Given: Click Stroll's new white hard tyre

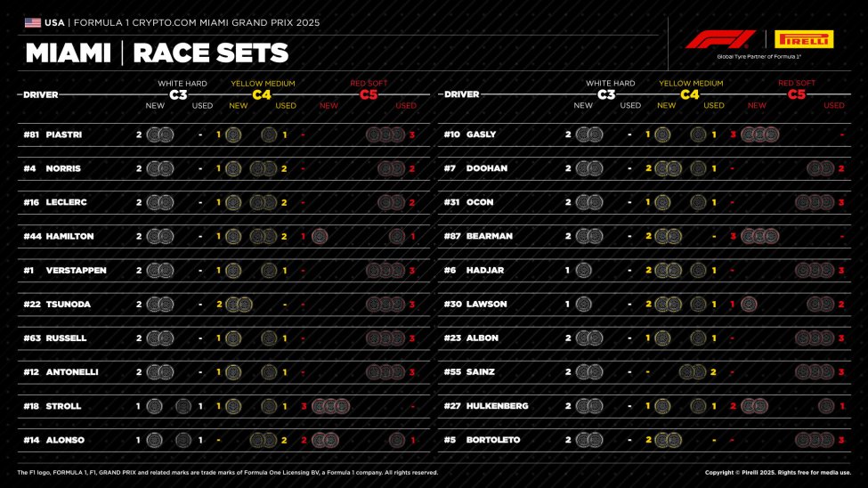Looking at the screenshot, I should tap(154, 406).
